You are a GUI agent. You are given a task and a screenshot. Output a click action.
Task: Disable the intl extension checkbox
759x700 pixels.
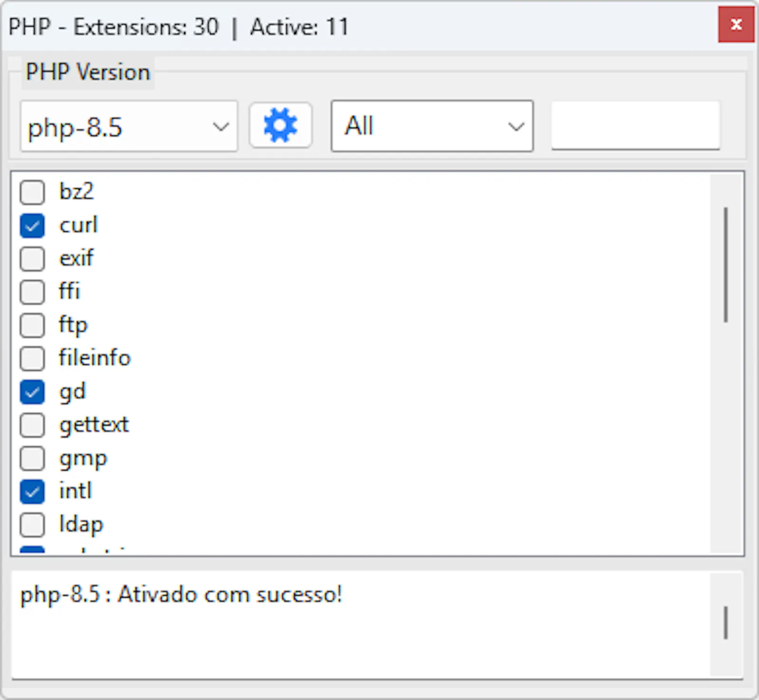[x=32, y=492]
